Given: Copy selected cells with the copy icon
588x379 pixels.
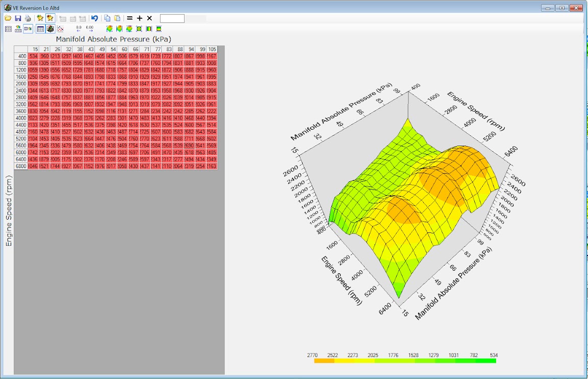Looking at the screenshot, I should click(107, 18).
